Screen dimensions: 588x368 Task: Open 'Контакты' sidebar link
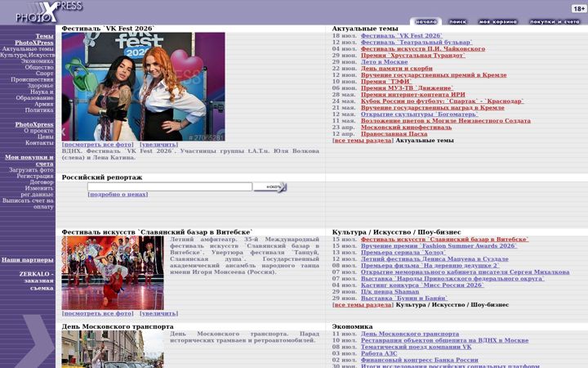click(39, 142)
